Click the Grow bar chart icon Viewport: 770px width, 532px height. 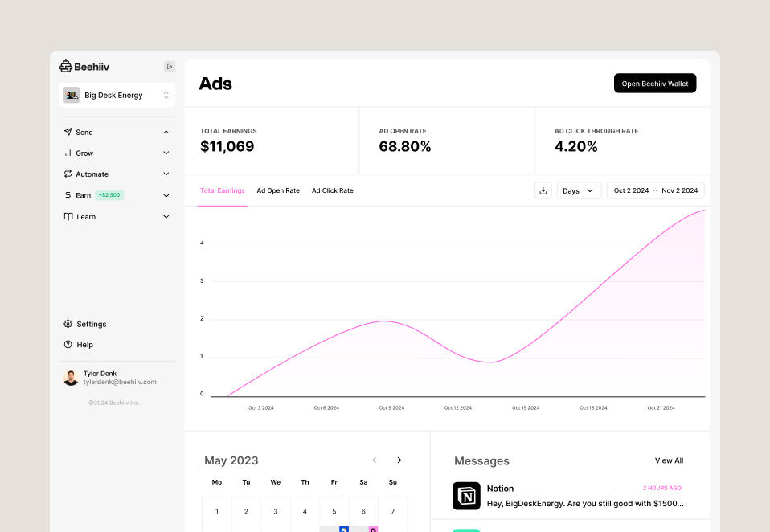(x=68, y=153)
